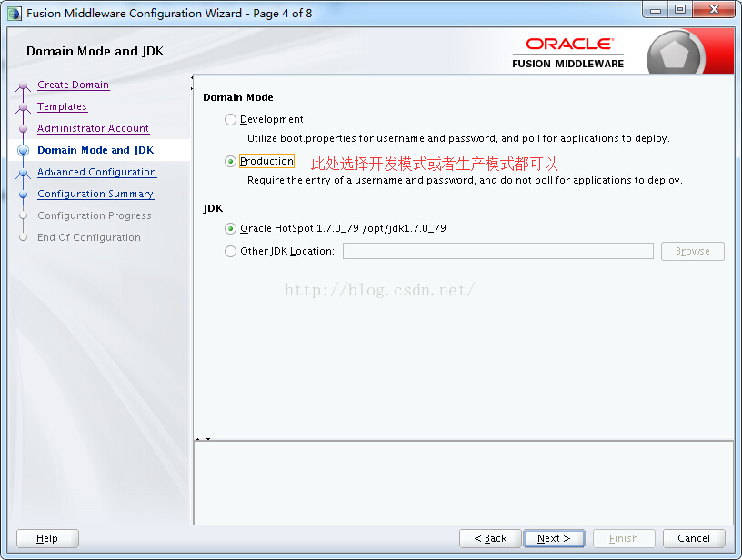Click the Utilize boot.properties description text
Screen dimensions: 742x560
458,138
